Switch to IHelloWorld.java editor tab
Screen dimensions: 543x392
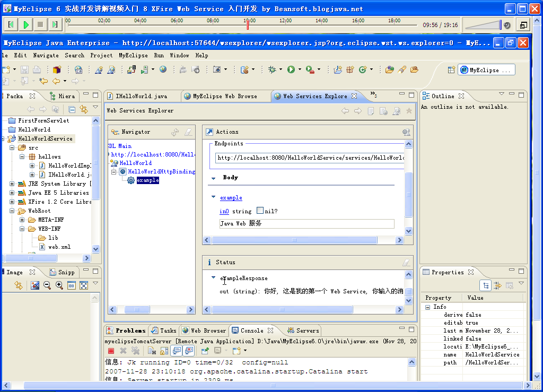141,96
